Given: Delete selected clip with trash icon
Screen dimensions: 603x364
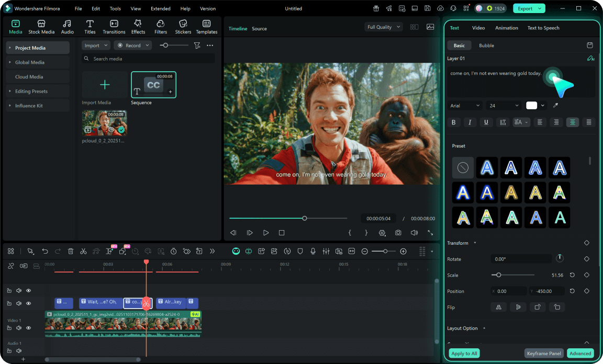Looking at the screenshot, I should (x=71, y=252).
